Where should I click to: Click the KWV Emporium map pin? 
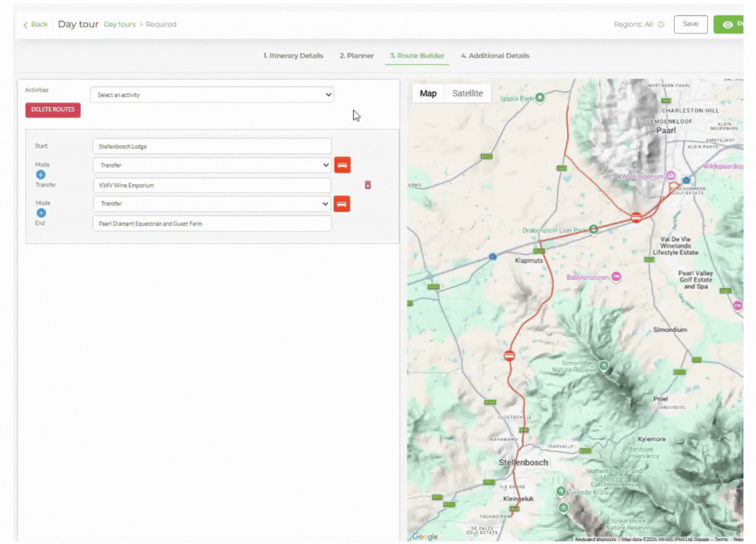[671, 176]
